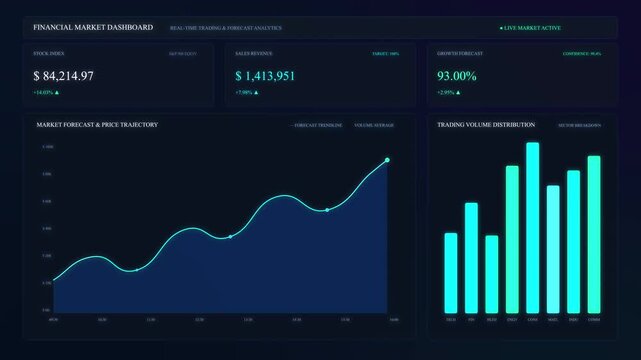Click the Sales Revenue card label

tap(253, 54)
